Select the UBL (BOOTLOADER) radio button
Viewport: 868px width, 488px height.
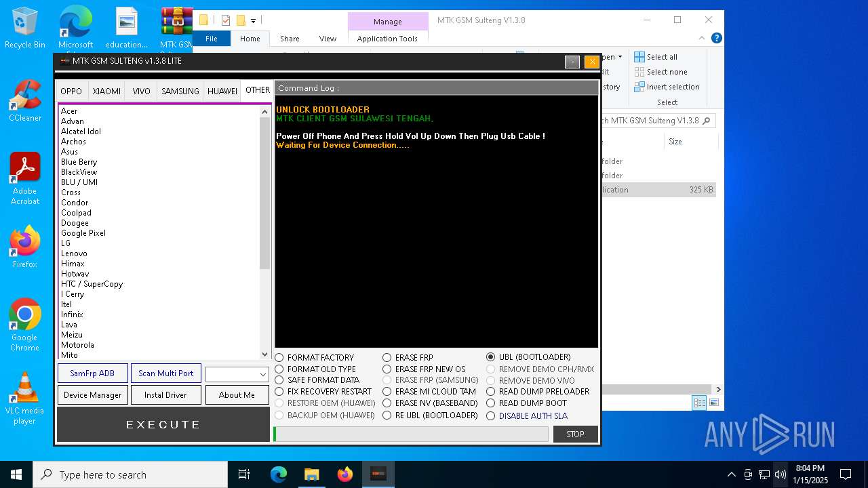tap(491, 357)
